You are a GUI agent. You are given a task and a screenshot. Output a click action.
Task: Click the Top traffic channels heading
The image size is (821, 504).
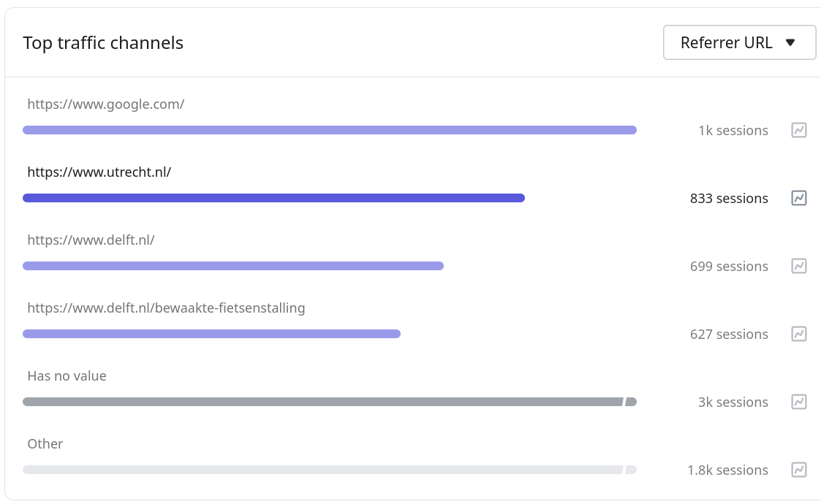click(x=103, y=42)
